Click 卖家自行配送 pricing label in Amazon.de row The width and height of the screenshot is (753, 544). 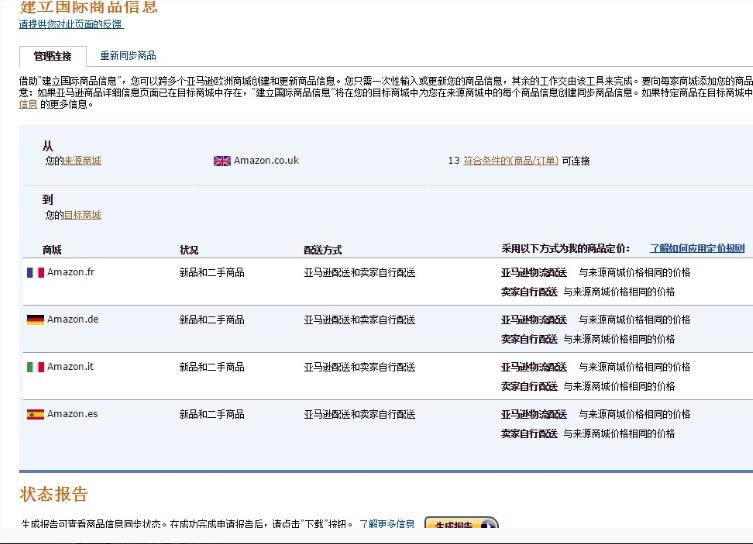(529, 339)
